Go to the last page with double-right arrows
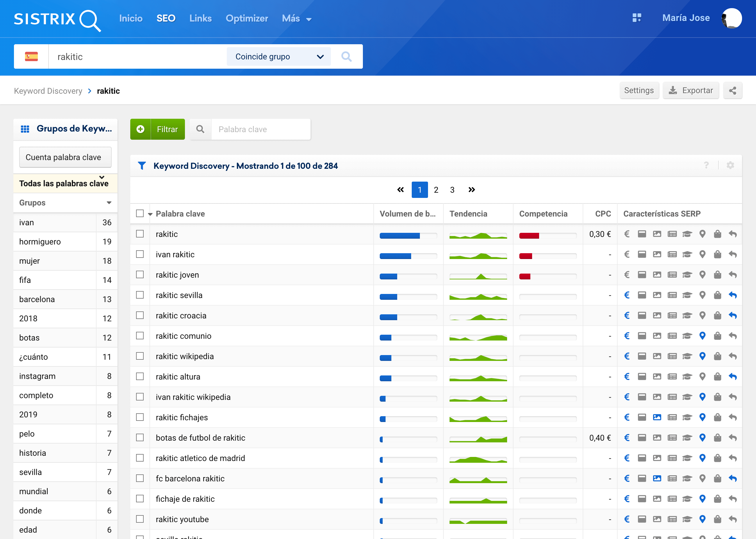This screenshot has width=756, height=539. click(472, 189)
